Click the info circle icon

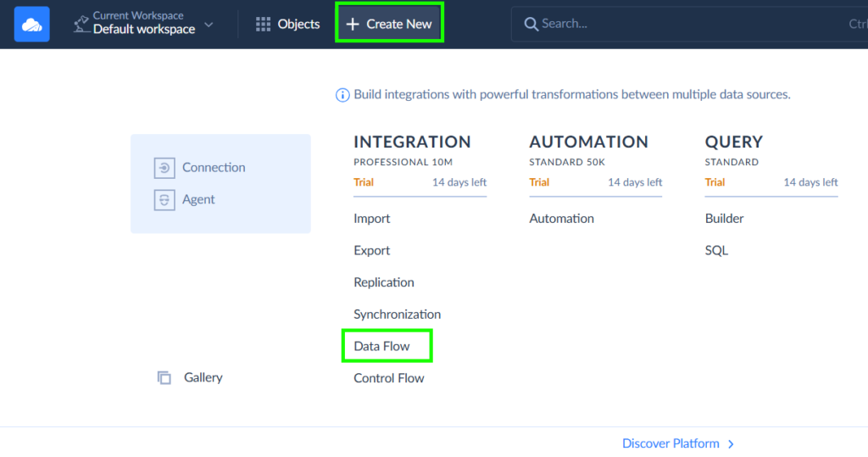(x=342, y=95)
